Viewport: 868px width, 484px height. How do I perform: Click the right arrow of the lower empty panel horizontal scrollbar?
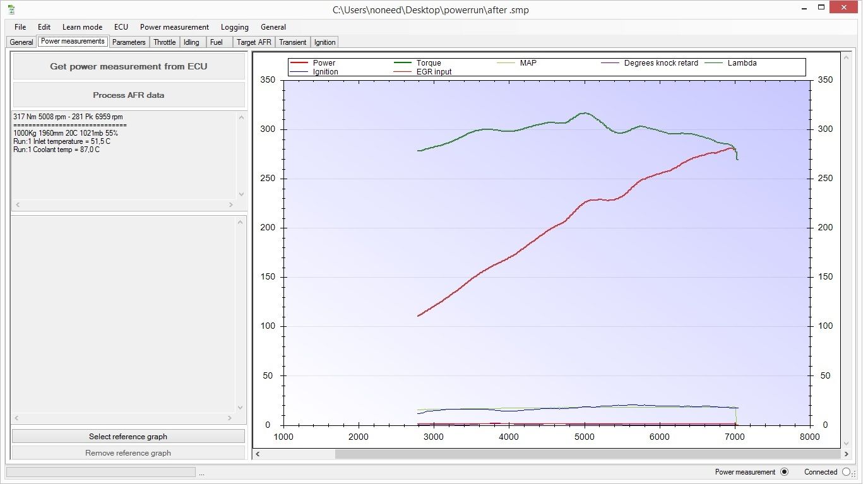(230, 418)
